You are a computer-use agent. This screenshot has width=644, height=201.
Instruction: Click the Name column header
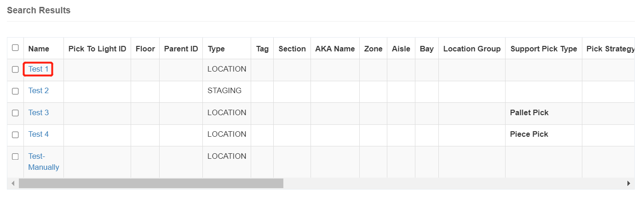[x=39, y=49]
